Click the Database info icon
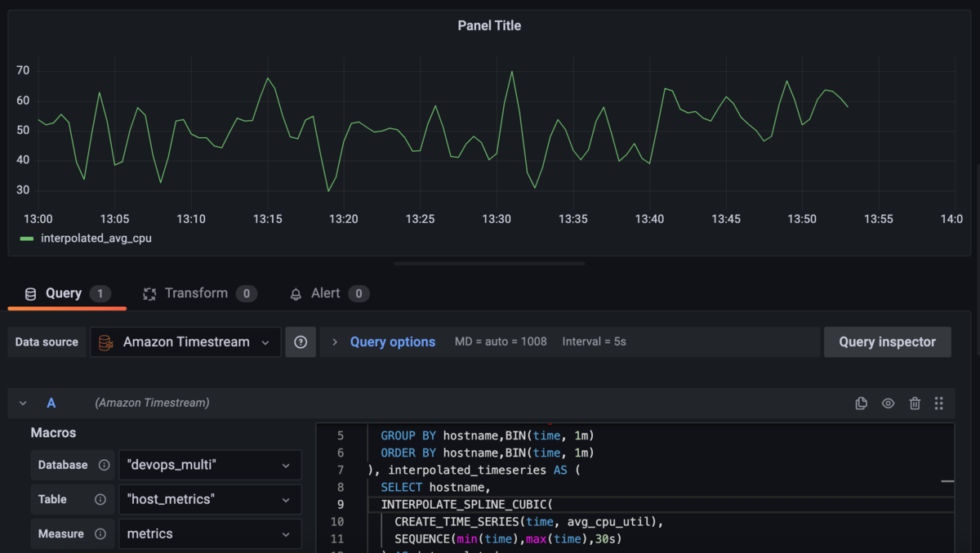 point(104,465)
